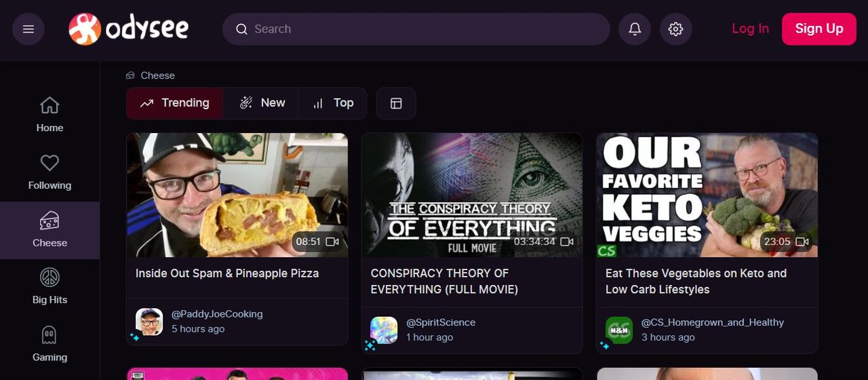Screen dimensions: 868x380
Task: Open SpiritScience channel avatar
Action: pos(384,330)
